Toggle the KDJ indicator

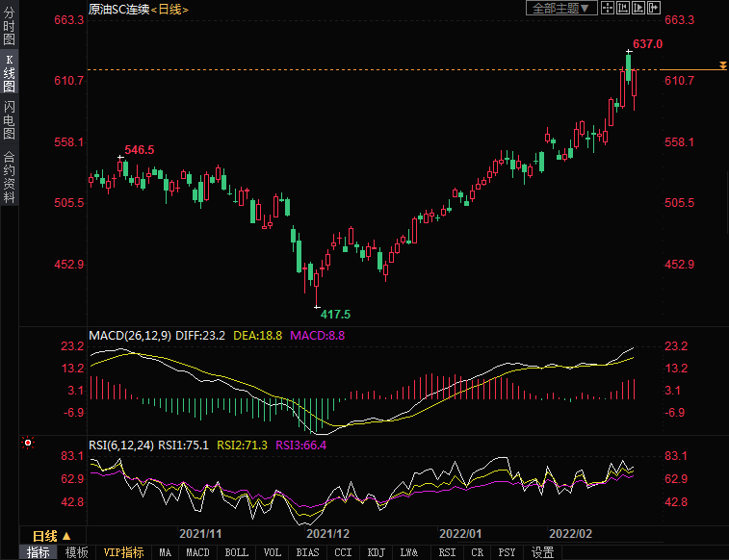pyautogui.click(x=376, y=552)
